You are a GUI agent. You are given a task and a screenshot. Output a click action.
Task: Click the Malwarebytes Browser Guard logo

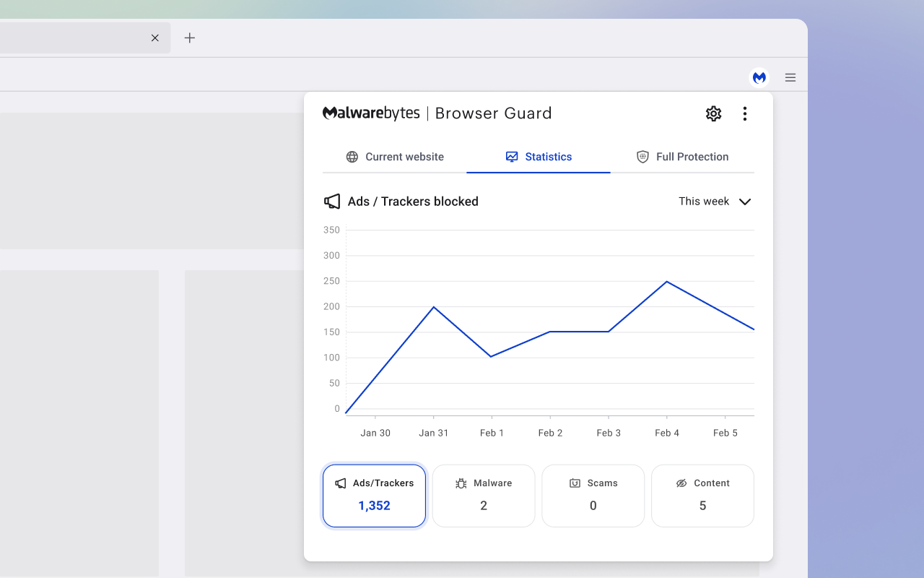pos(437,113)
